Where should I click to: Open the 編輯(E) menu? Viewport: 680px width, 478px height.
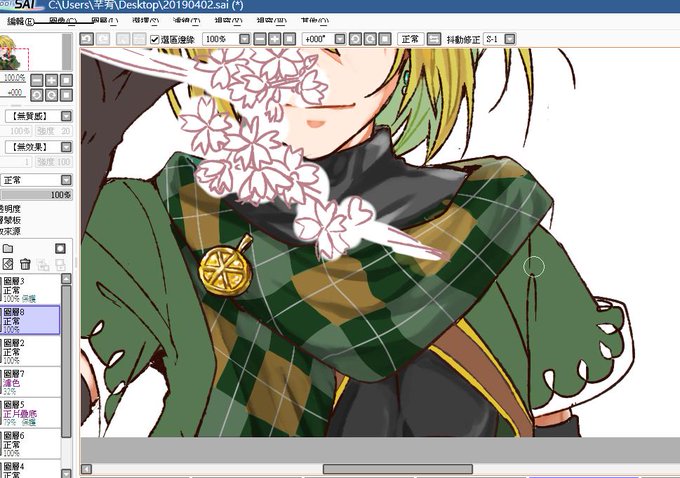point(20,21)
